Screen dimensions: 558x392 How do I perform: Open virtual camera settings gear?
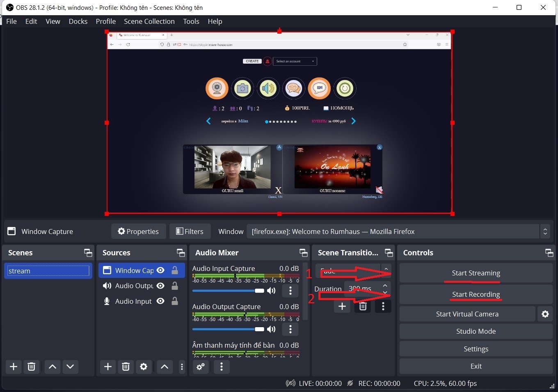tap(545, 314)
